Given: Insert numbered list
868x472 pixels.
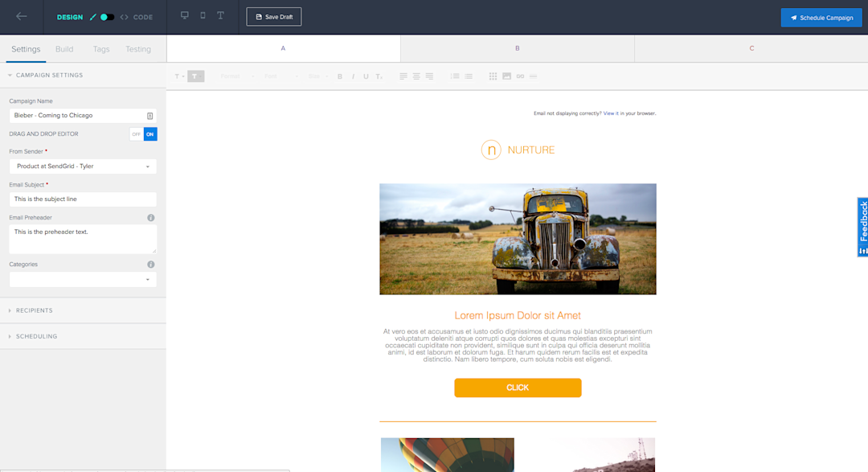Looking at the screenshot, I should point(455,76).
